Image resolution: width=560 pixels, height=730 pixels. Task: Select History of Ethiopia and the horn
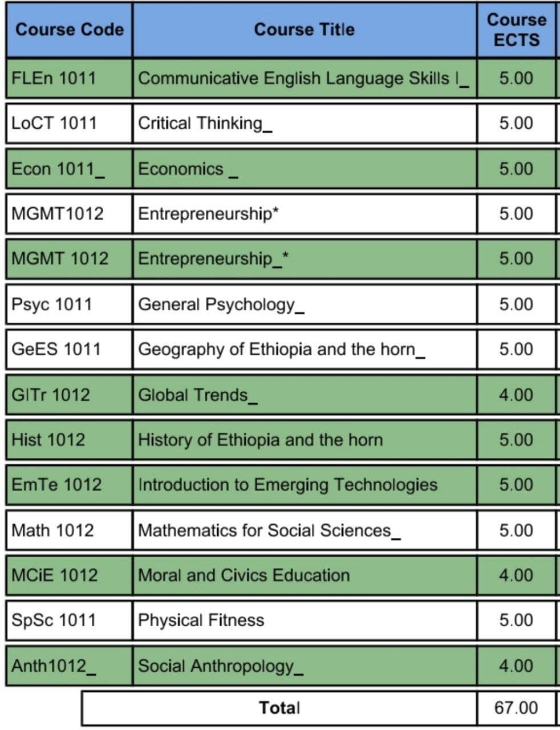tap(305, 440)
